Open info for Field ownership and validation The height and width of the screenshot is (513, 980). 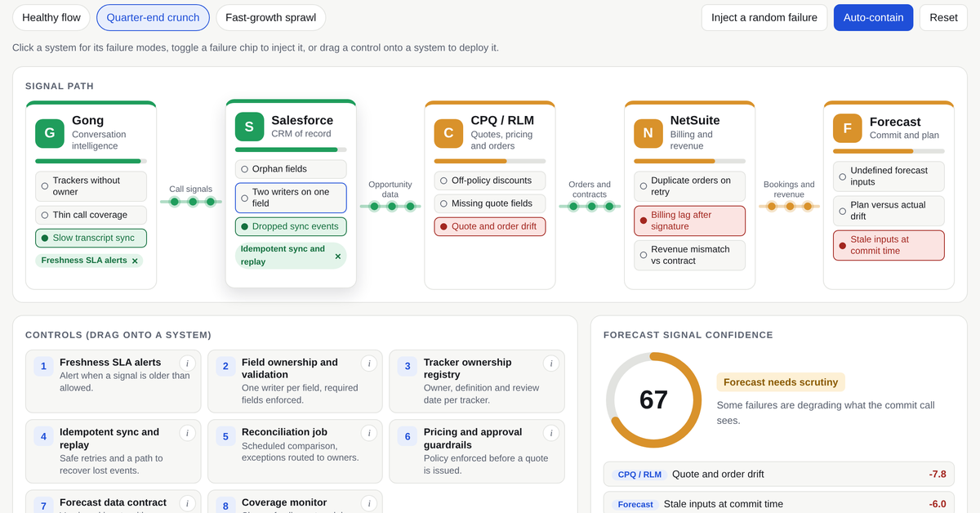point(368,364)
